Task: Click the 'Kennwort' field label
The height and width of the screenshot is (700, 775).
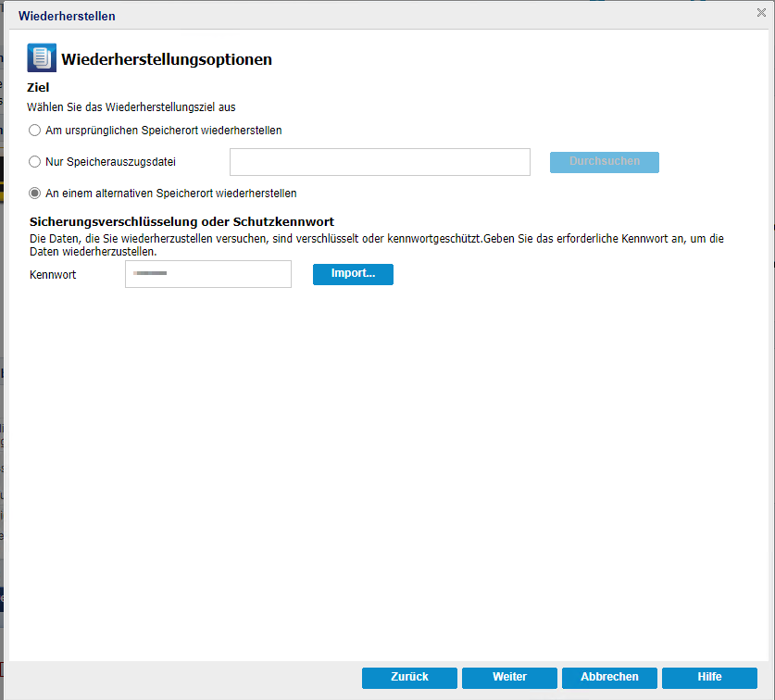Action: (x=53, y=275)
